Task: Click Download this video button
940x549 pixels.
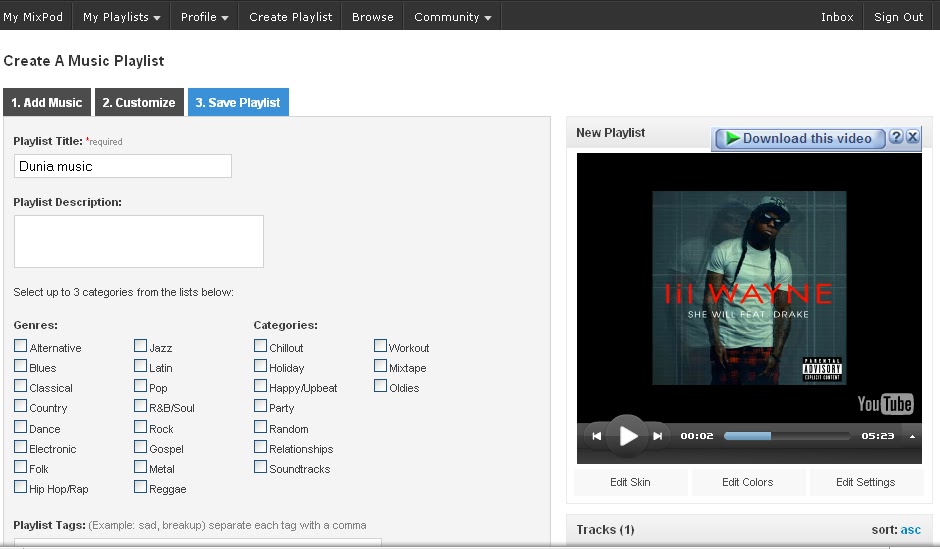Action: click(800, 138)
